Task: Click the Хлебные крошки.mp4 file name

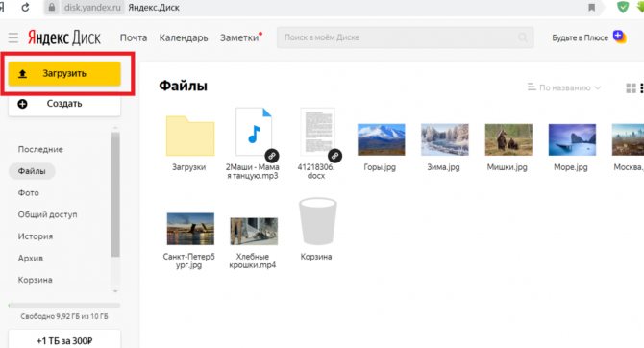Action: coord(253,261)
